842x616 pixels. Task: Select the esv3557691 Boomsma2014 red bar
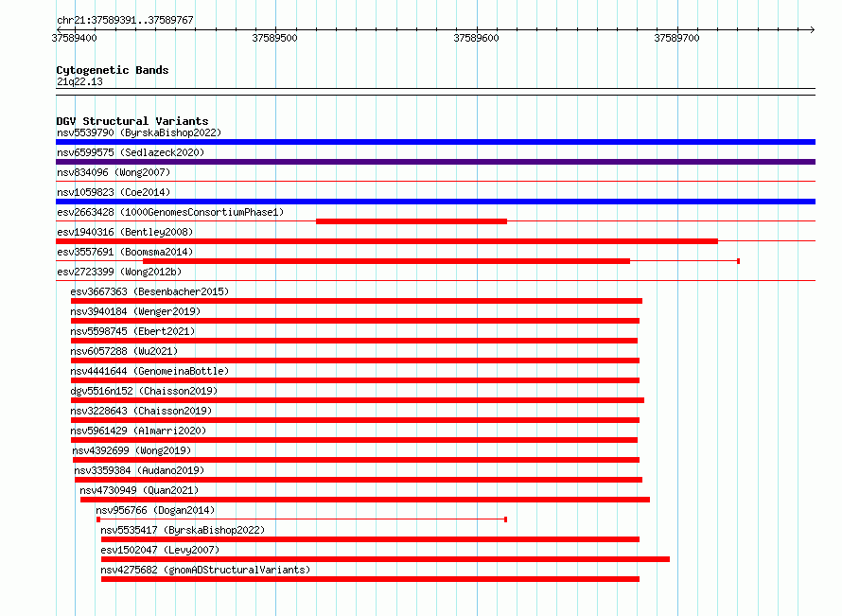pyautogui.click(x=386, y=261)
